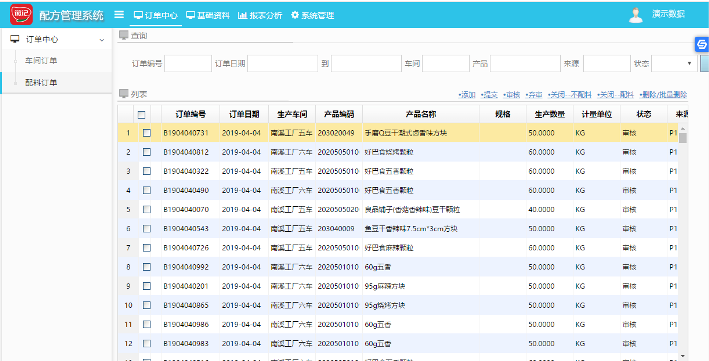Sort by 生产车间 column header
709x361 pixels.
pyautogui.click(x=292, y=114)
